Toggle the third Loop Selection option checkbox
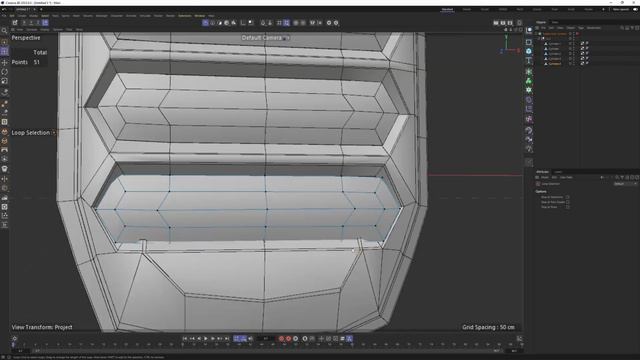This screenshot has height=360, width=640. (568, 207)
